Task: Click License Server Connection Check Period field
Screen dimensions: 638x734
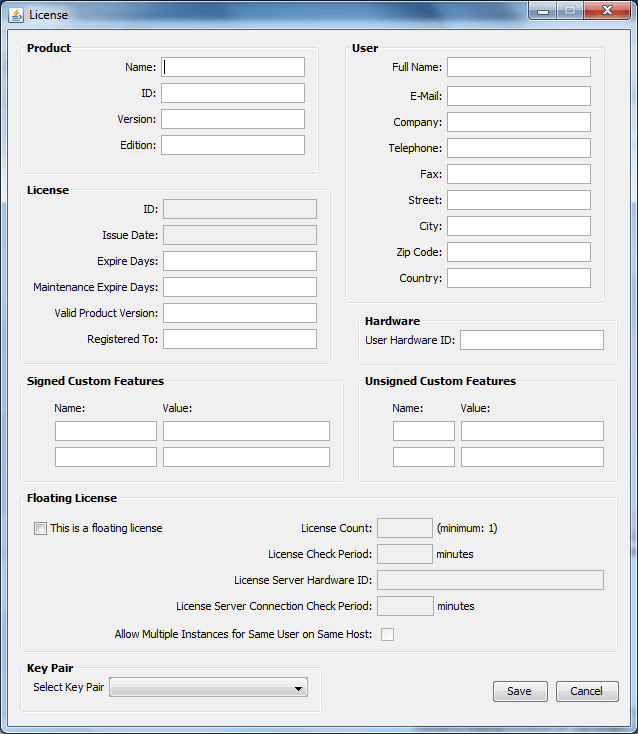Action: pos(405,606)
